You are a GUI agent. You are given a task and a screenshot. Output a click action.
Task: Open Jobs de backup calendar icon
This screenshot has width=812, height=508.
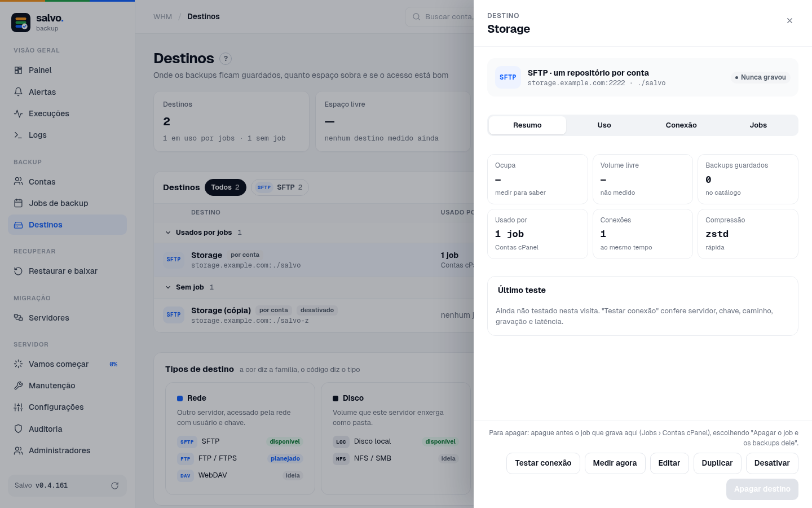(19, 203)
